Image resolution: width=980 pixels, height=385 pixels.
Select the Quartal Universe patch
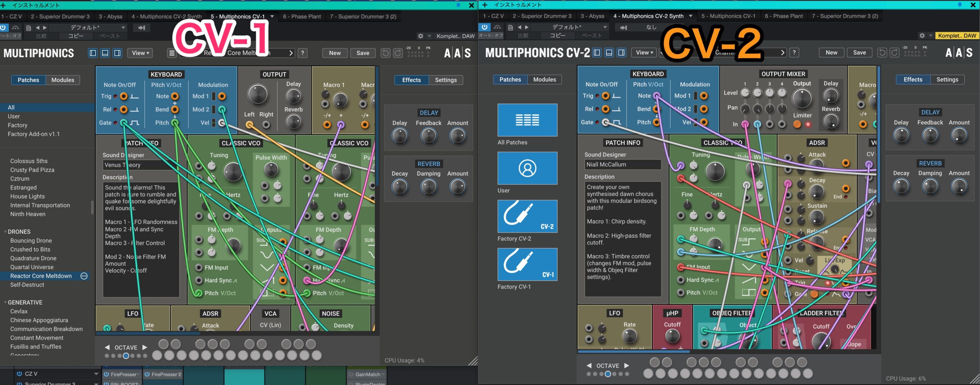(x=32, y=267)
